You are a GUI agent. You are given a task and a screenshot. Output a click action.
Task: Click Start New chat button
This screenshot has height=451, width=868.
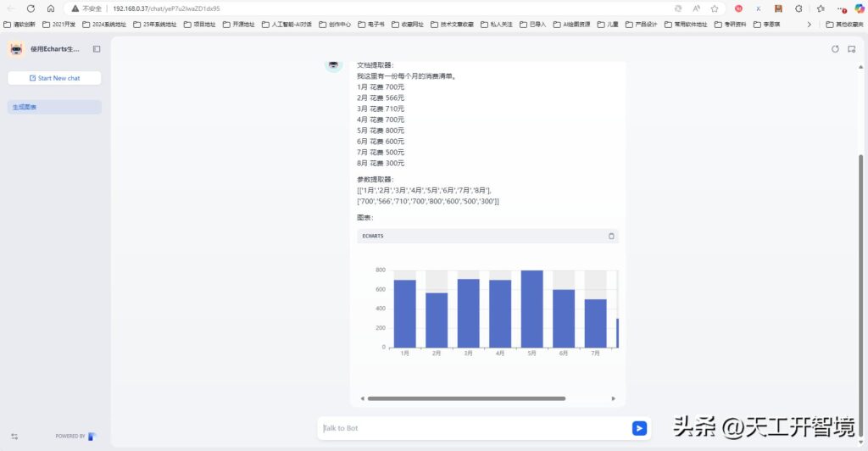pyautogui.click(x=54, y=78)
